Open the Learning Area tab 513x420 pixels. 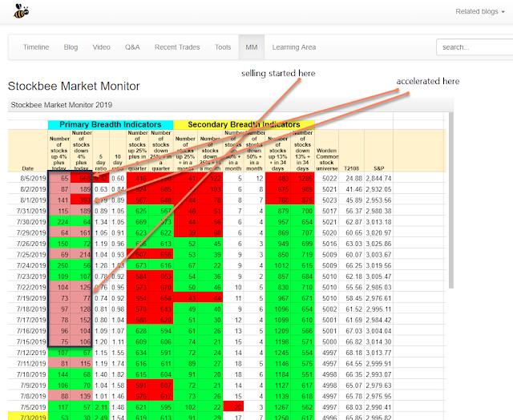coord(294,47)
